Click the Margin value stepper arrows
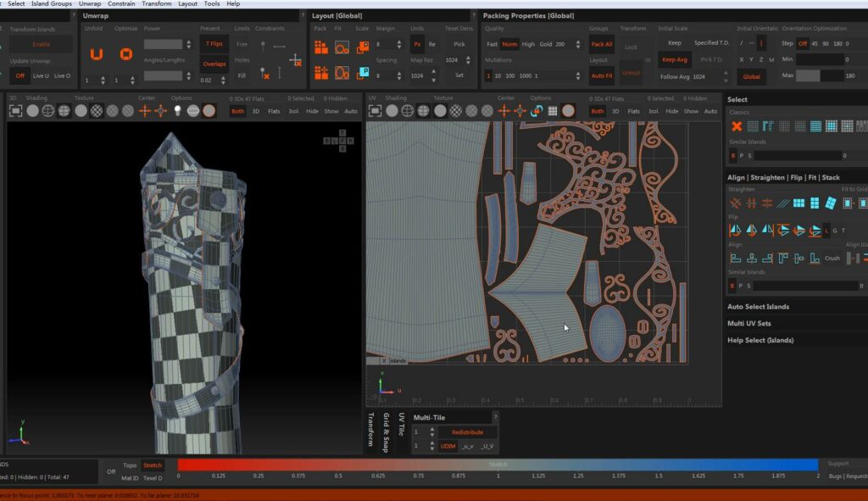 point(399,44)
